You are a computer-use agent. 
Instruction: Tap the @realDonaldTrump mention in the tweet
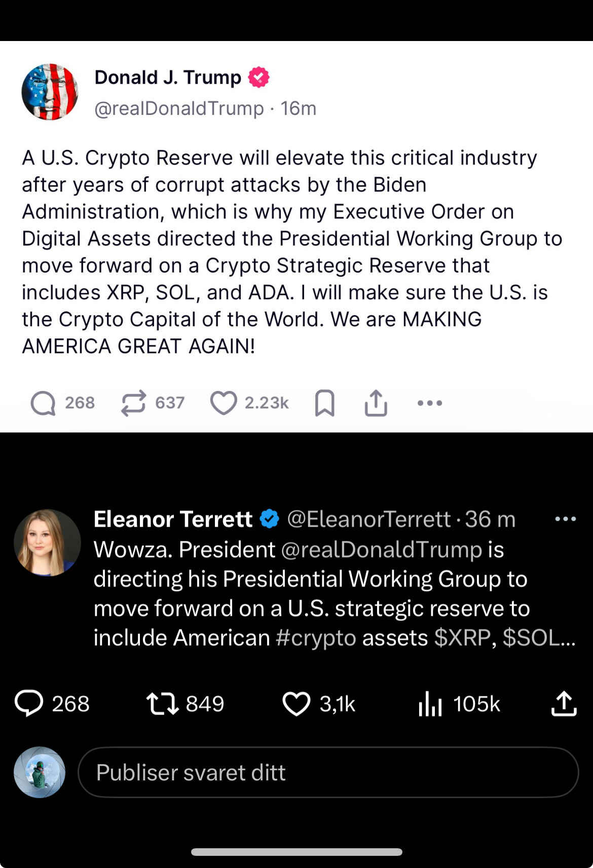(x=381, y=550)
